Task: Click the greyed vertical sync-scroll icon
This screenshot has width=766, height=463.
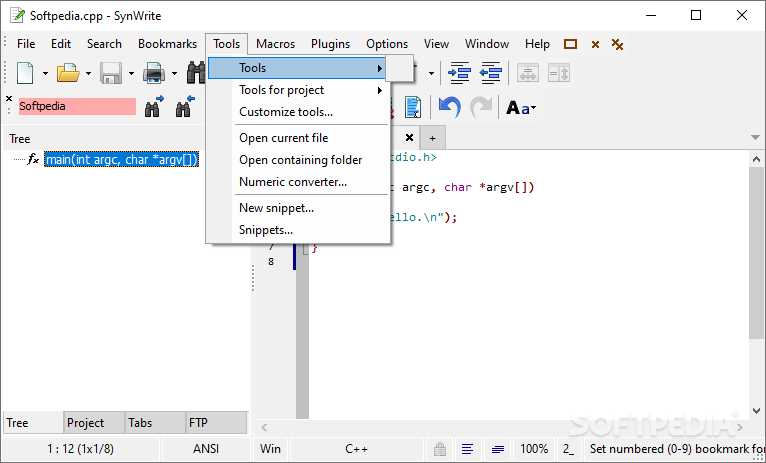Action: coord(559,73)
